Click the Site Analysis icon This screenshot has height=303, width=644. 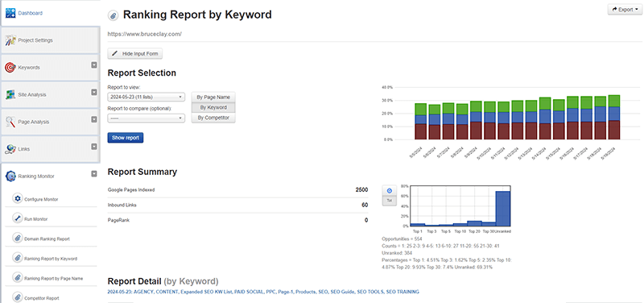[10, 94]
